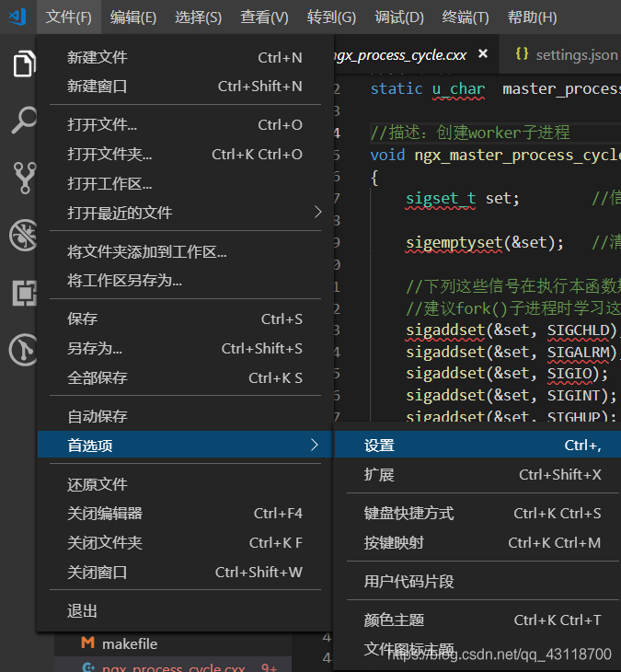This screenshot has height=672, width=621.
Task: Click the makefile M icon
Action: [87, 643]
